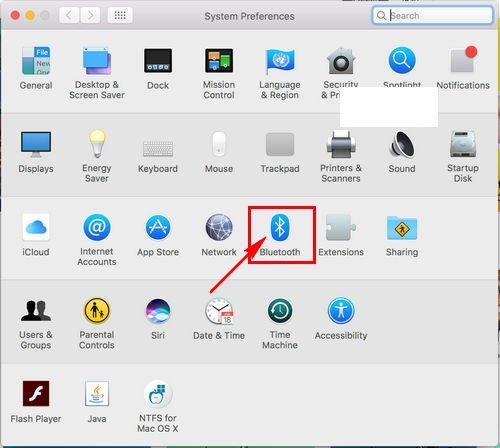Open Java control panel icon

click(x=97, y=393)
